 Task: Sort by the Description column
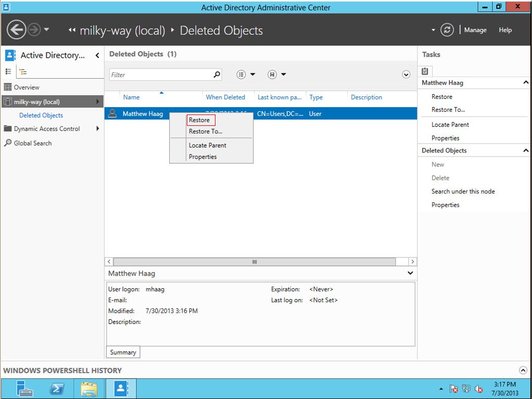tap(366, 97)
